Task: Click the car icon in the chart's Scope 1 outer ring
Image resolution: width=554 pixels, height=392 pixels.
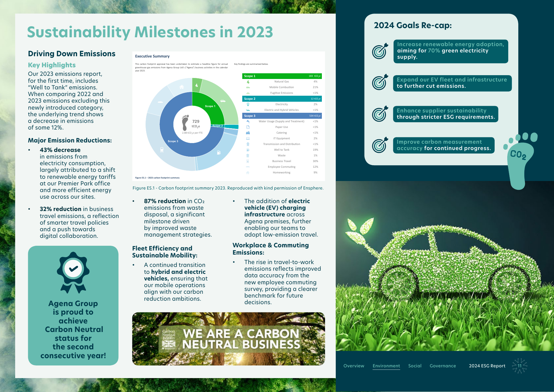Action: click(223, 101)
